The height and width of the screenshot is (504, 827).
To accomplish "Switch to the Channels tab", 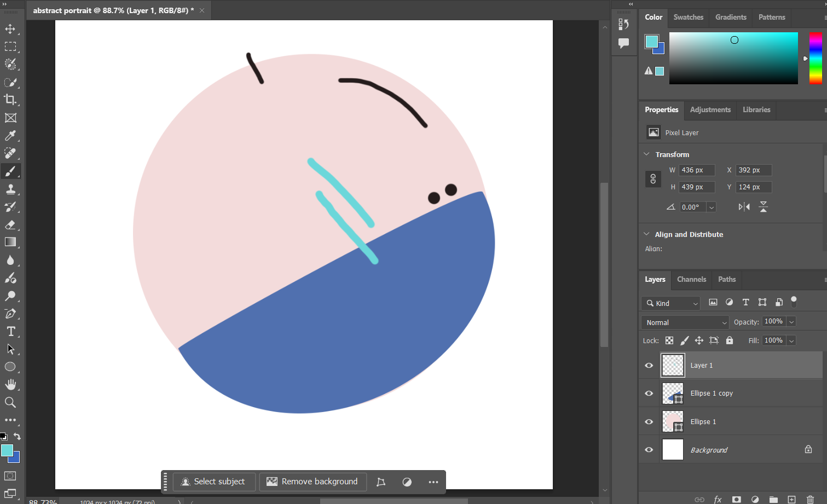I will [x=691, y=279].
